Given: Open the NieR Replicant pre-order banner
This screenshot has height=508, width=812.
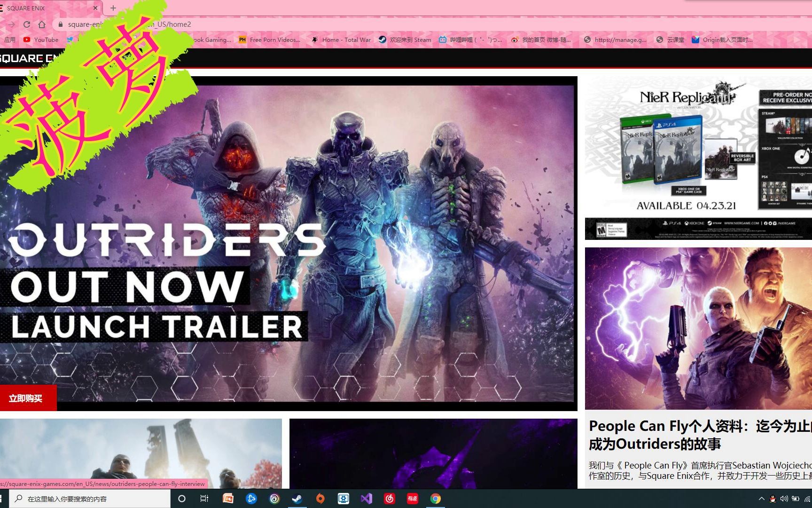Looking at the screenshot, I should point(698,158).
